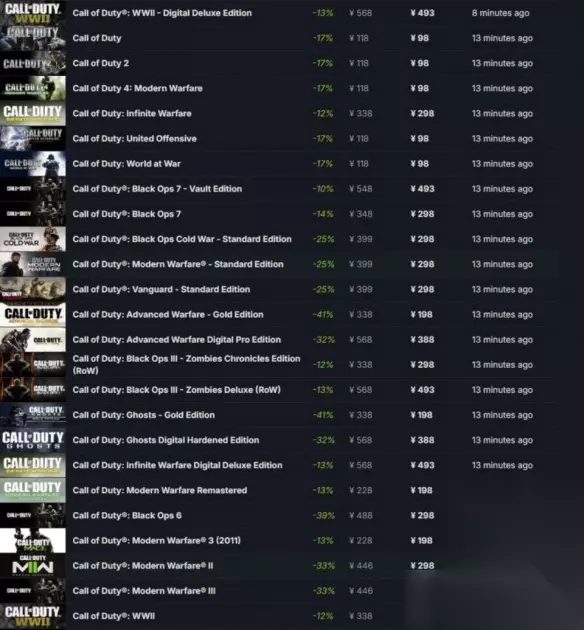Open Call of Duty: WWII Digital Deluxe thumbnail

click(x=33, y=12)
